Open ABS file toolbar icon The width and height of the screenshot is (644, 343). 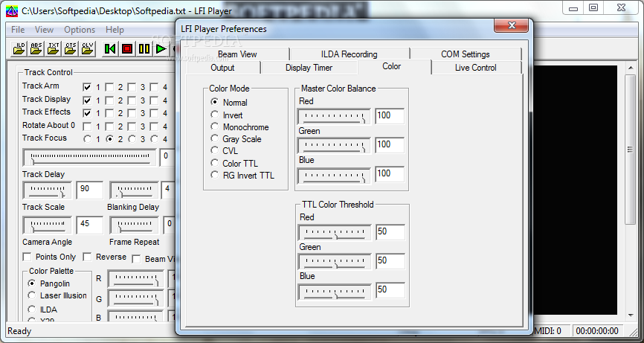(x=36, y=48)
